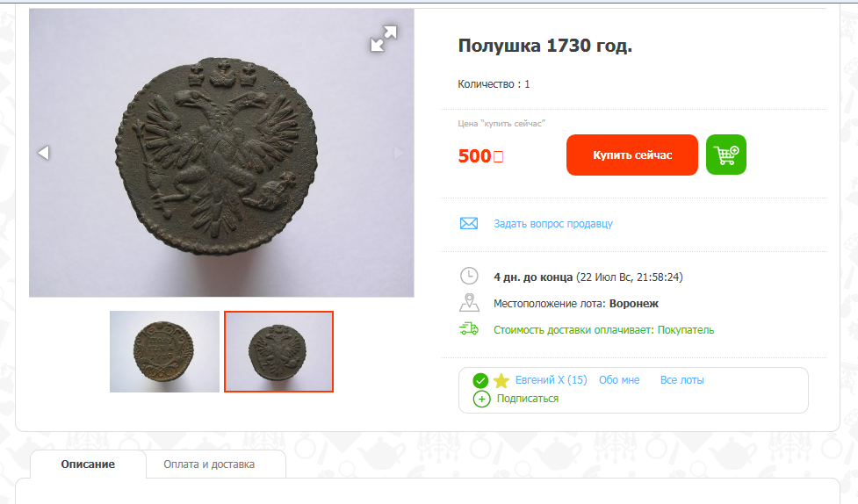Screen dimensions: 858x504
Task: Click the green delivery truck icon
Action: coord(469,329)
